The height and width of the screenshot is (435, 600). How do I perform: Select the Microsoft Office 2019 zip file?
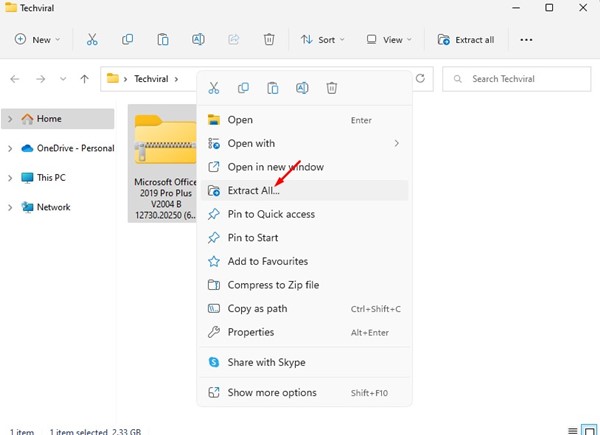[x=163, y=164]
